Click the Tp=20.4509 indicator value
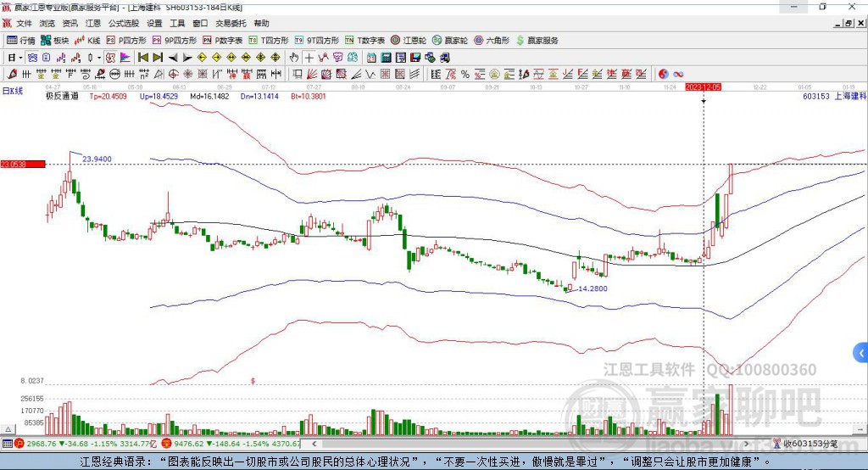 [x=108, y=97]
